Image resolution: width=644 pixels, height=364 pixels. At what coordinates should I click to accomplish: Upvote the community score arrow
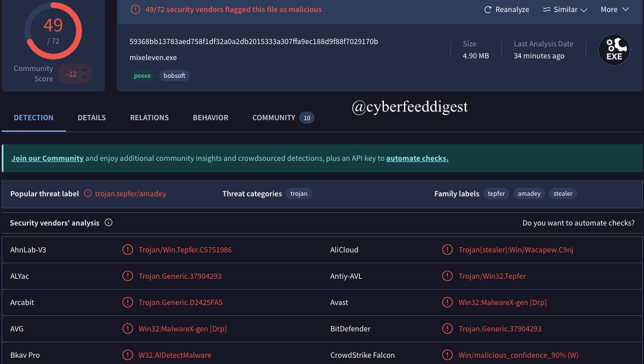click(85, 70)
